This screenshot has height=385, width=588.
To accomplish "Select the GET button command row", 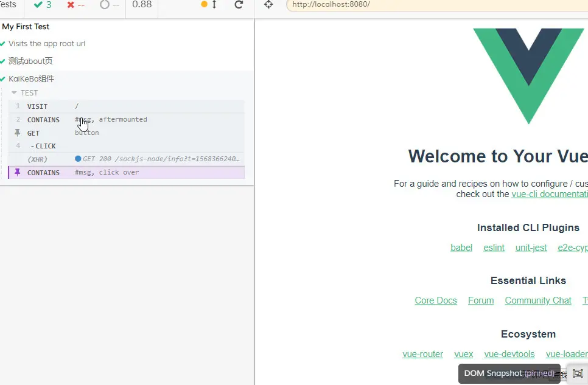I will [127, 133].
